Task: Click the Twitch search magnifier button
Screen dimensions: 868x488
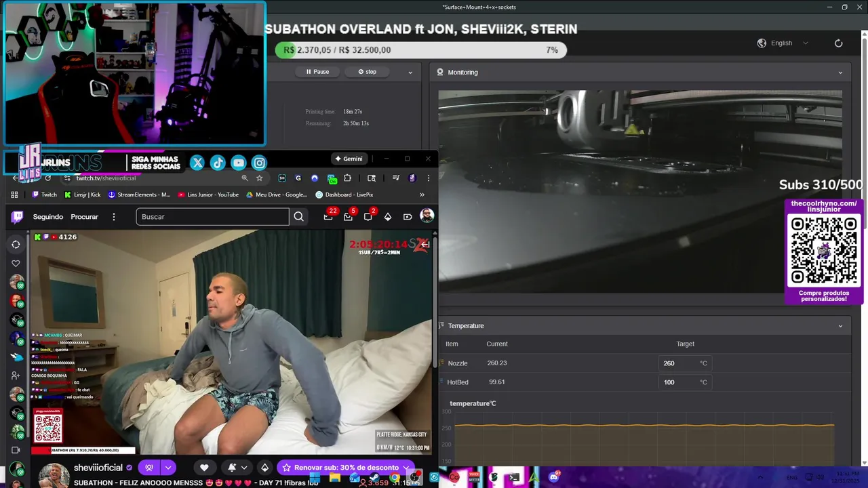Action: (298, 217)
